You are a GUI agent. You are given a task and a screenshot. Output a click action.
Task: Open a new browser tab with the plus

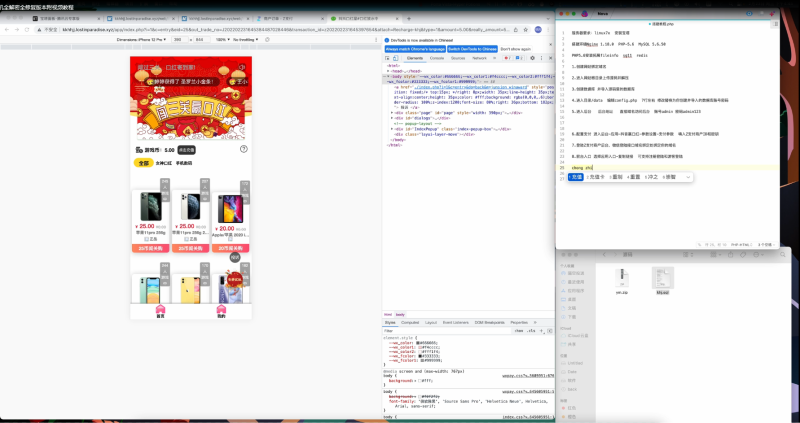pyautogui.click(x=409, y=18)
